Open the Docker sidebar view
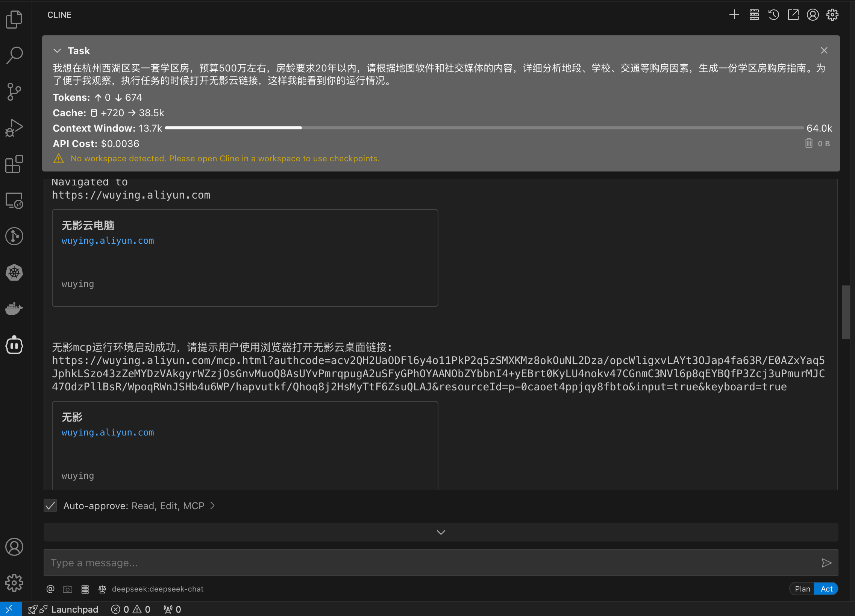The height and width of the screenshot is (616, 855). point(14,308)
